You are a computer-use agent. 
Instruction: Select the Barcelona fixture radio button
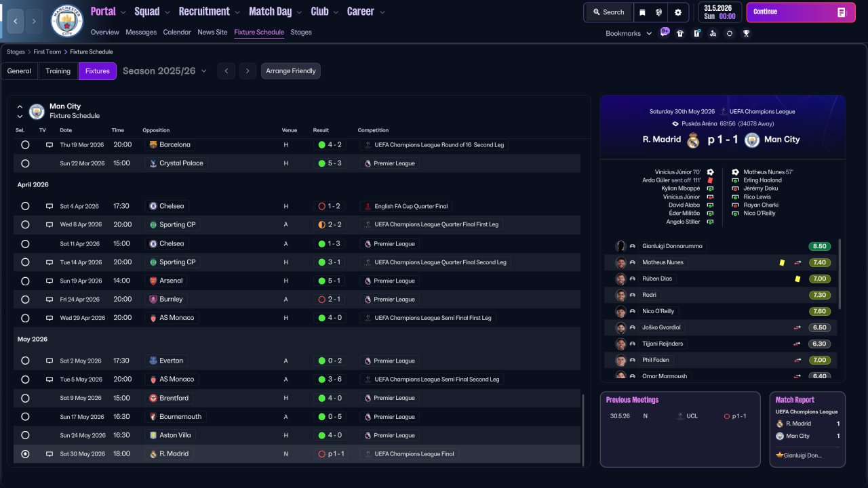click(25, 145)
